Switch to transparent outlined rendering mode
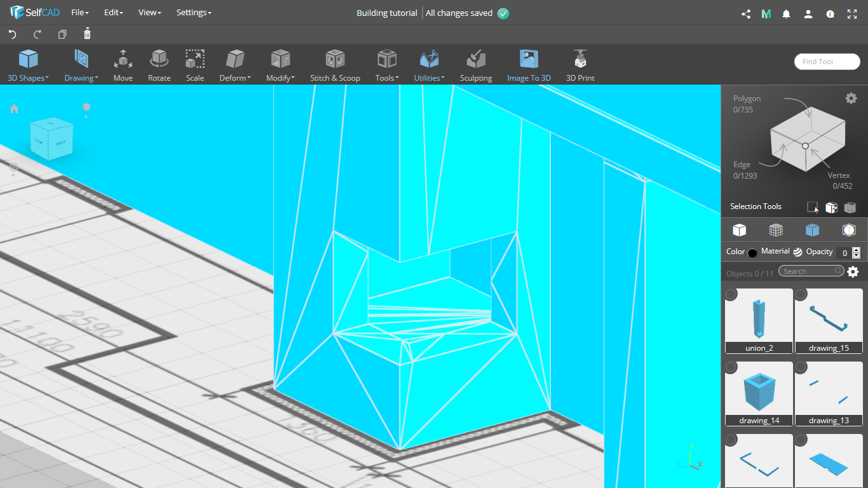This screenshot has width=868, height=488. coord(849,229)
